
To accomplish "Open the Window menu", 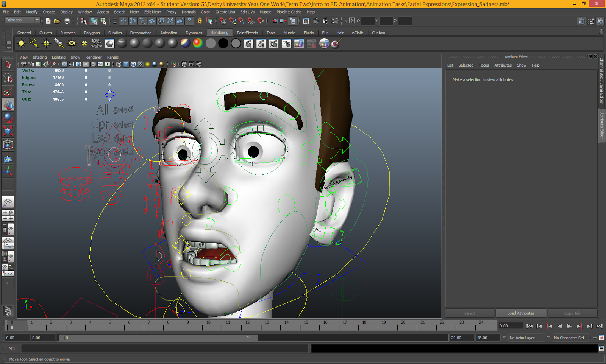I will click(x=84, y=12).
